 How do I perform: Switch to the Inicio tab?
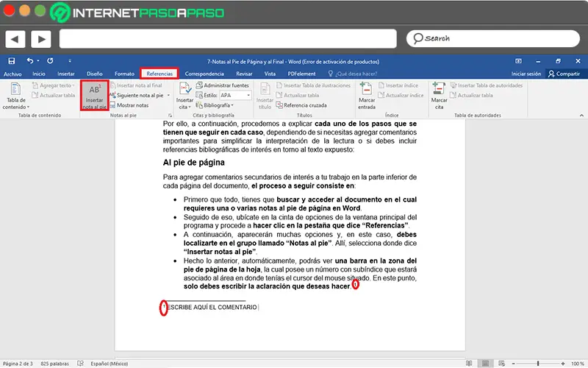click(39, 74)
